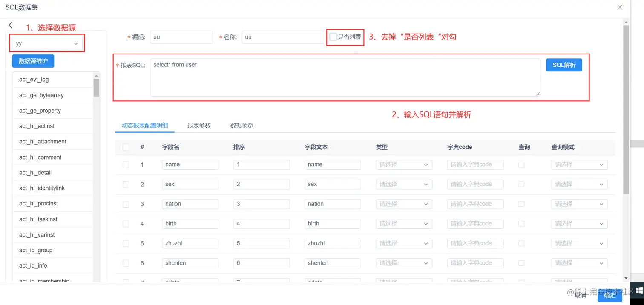Click the 编码 input field
The height and width of the screenshot is (305, 644).
pyautogui.click(x=181, y=37)
